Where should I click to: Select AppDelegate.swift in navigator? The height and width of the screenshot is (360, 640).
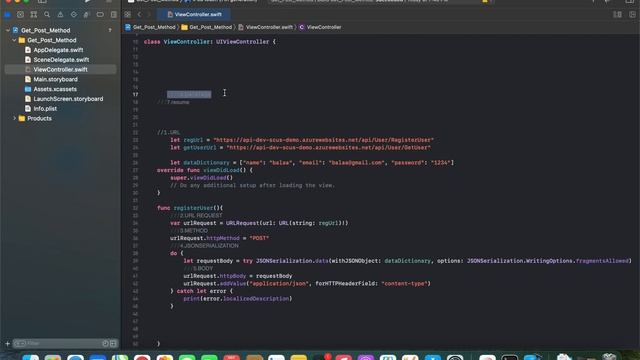[x=58, y=50]
